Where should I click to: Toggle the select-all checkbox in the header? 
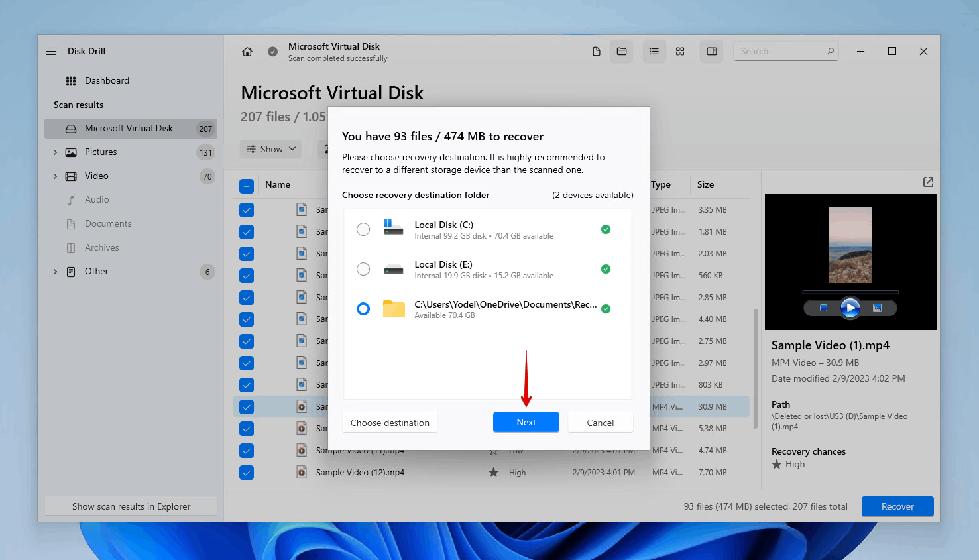pos(247,186)
